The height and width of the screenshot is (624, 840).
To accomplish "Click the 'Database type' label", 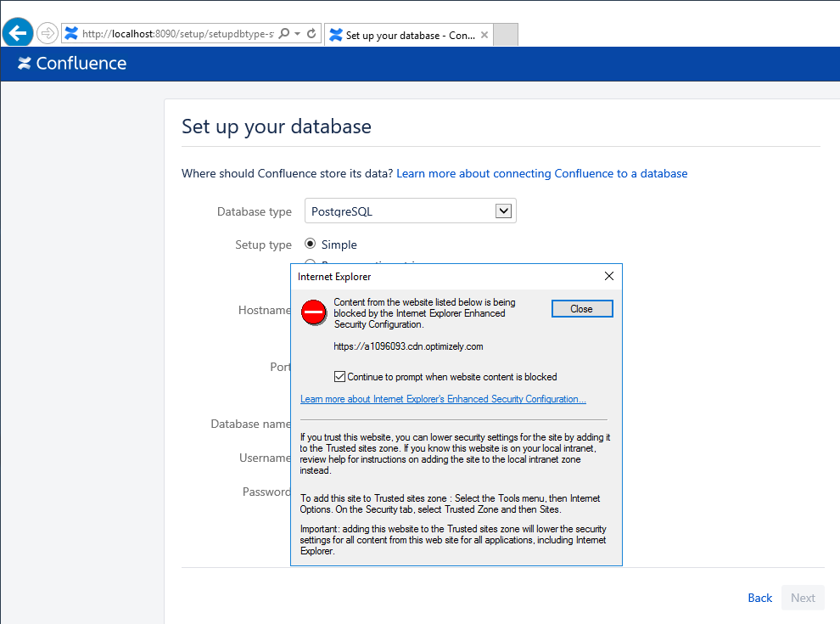I will (255, 211).
